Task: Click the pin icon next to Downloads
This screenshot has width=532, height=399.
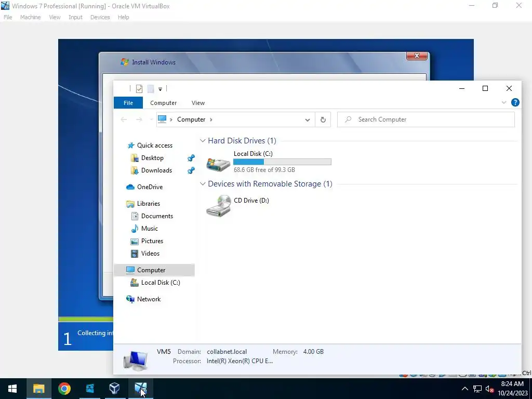Action: 191,170
